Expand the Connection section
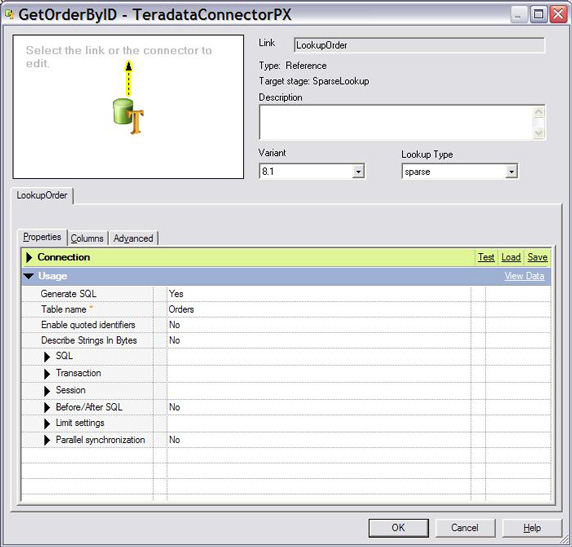This screenshot has width=572, height=547. point(29,257)
